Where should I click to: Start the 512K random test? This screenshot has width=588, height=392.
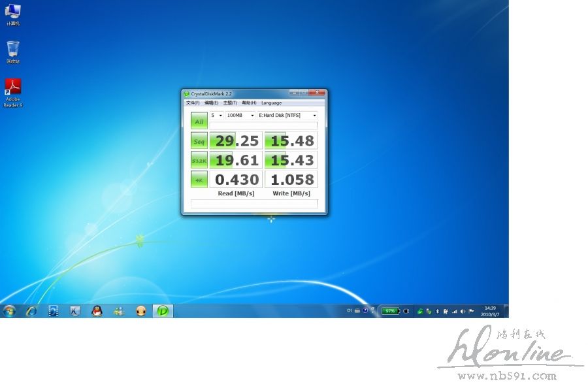click(x=199, y=160)
